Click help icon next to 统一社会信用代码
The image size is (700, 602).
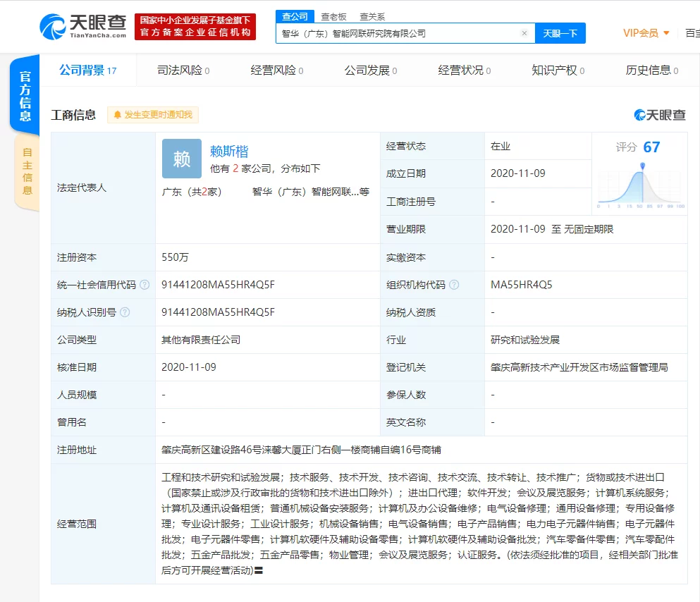(x=145, y=285)
